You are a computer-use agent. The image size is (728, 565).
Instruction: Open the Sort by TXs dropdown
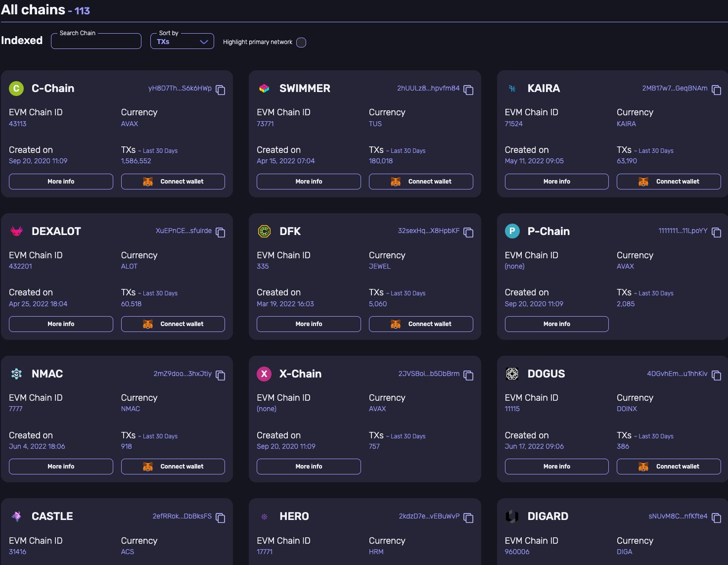tap(182, 42)
